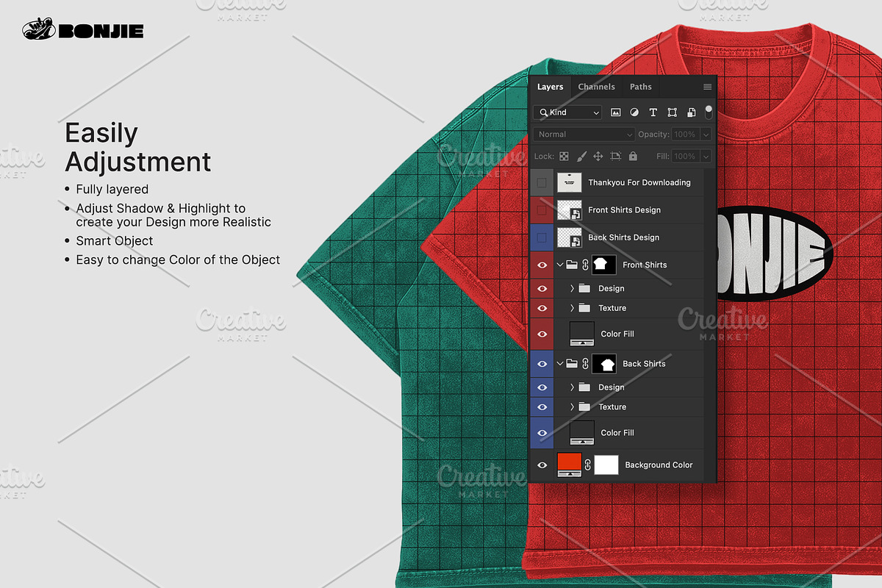Viewport: 882px width, 588px height.
Task: Click Design folder icon under Front Shirts
Action: click(x=585, y=288)
